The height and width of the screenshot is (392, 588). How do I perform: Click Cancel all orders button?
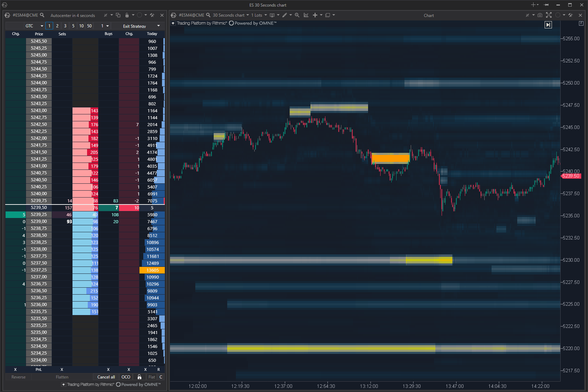coord(106,377)
